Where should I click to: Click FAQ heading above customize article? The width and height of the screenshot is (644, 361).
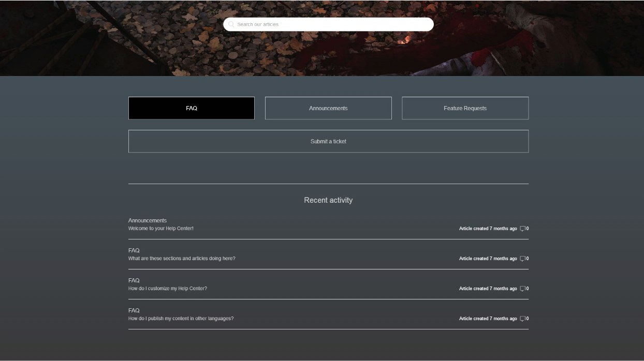pyautogui.click(x=134, y=280)
